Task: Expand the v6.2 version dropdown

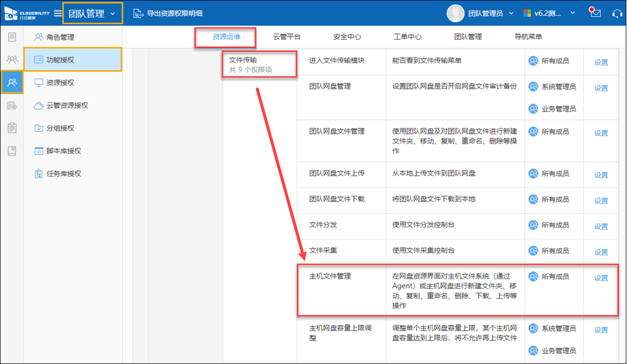Action: click(573, 13)
